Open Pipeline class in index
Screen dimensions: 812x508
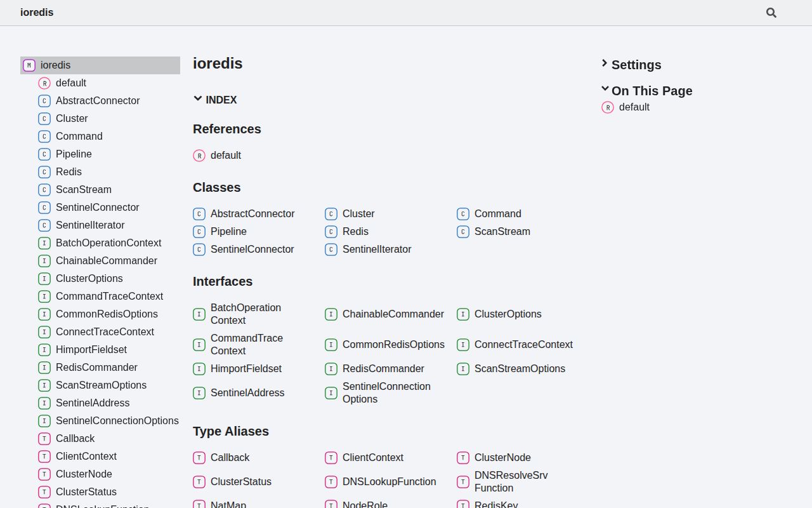(228, 232)
